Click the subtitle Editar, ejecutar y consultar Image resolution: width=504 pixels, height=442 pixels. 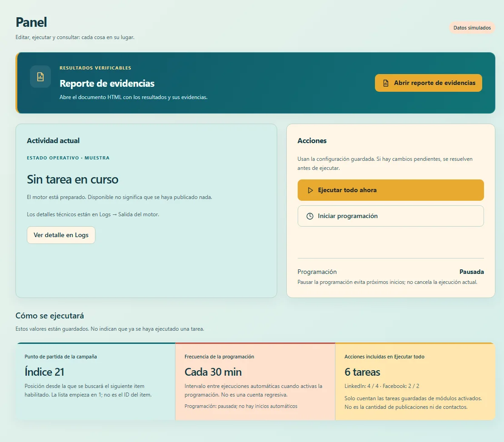[75, 37]
